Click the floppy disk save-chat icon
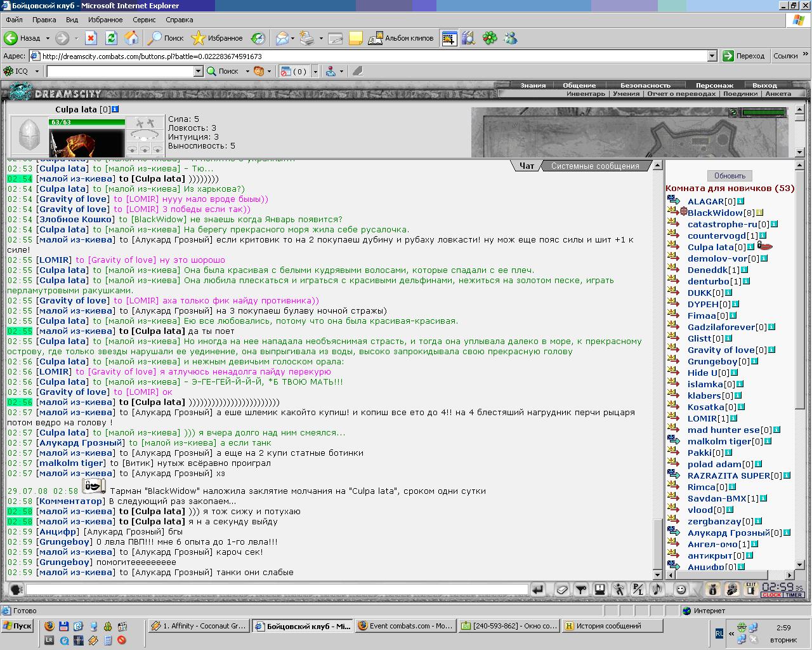The height and width of the screenshot is (650, 812). coord(599,590)
